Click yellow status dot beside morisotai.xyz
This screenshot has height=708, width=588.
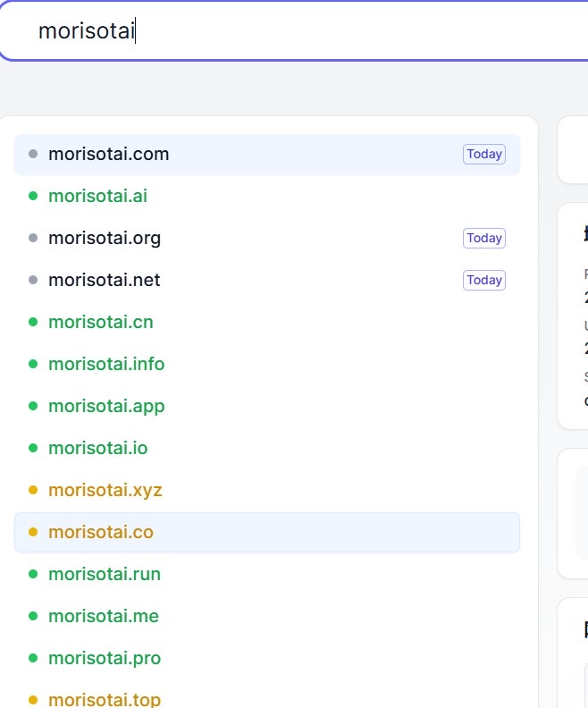tap(33, 491)
